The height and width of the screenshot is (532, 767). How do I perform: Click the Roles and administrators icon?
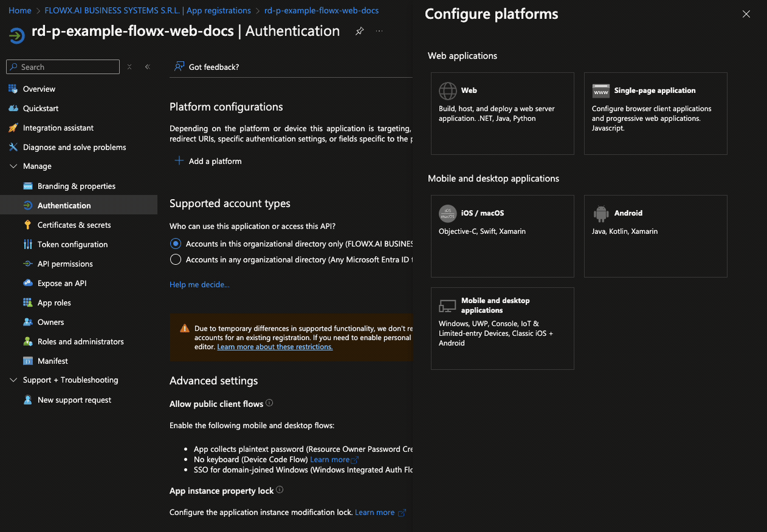point(27,342)
